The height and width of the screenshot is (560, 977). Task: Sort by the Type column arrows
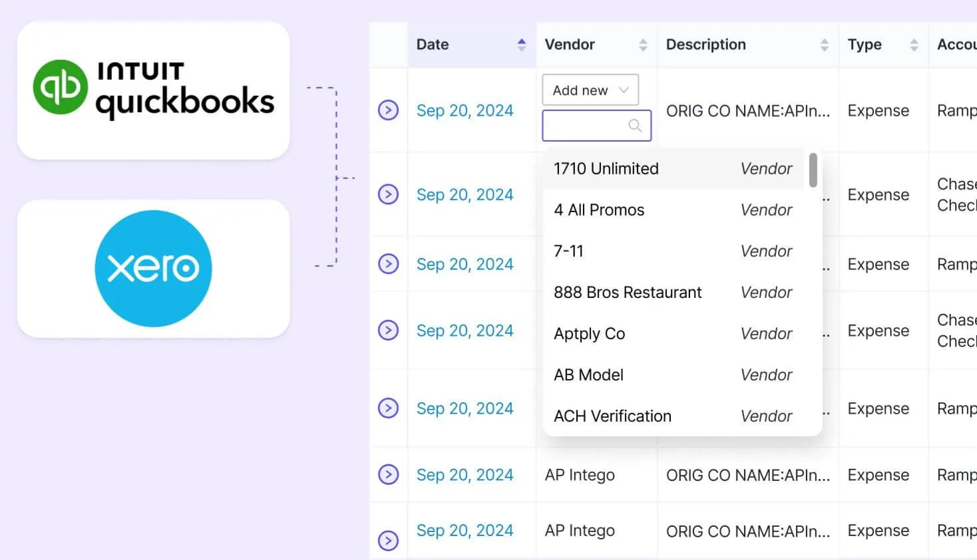[x=914, y=45]
